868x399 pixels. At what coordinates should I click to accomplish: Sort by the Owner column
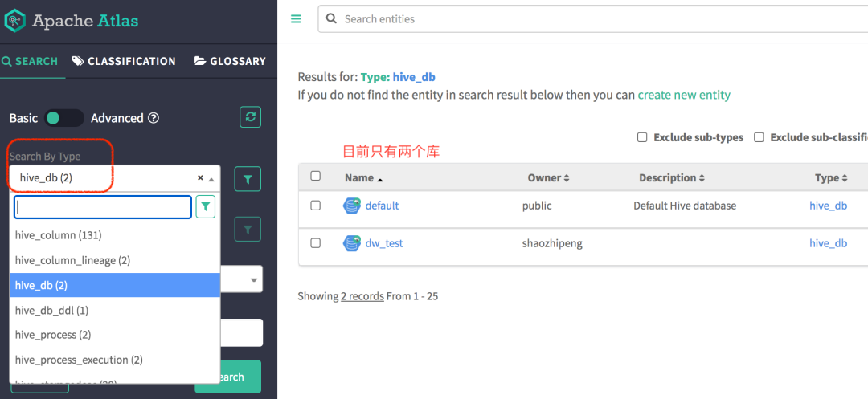click(x=549, y=178)
